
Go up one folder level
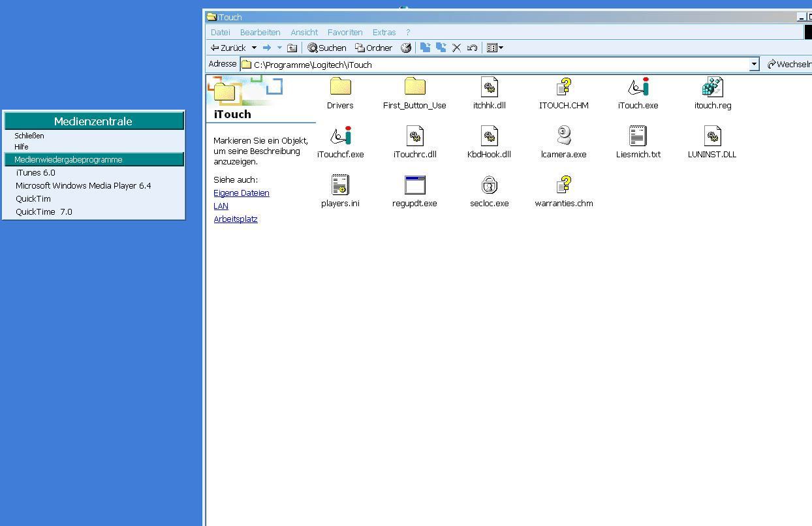(x=292, y=48)
